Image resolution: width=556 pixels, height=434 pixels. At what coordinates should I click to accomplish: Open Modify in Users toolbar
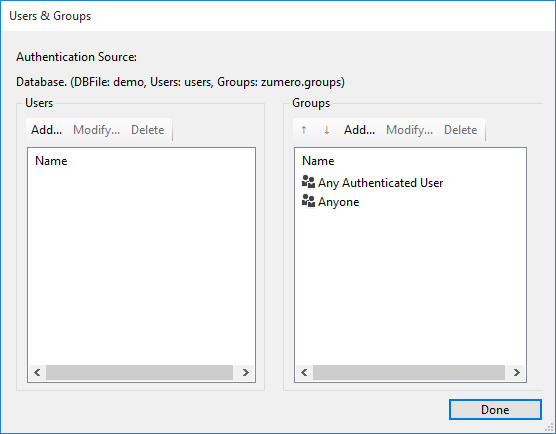pos(96,130)
